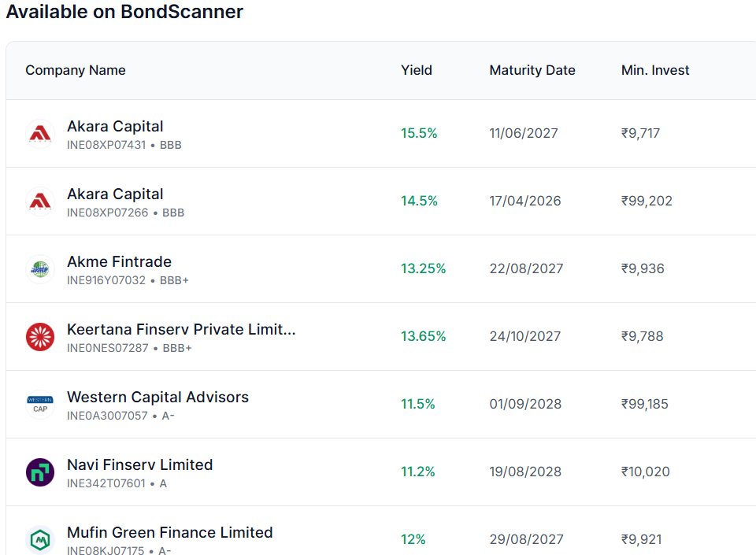Click the Akara Capital logo icon

click(x=39, y=133)
